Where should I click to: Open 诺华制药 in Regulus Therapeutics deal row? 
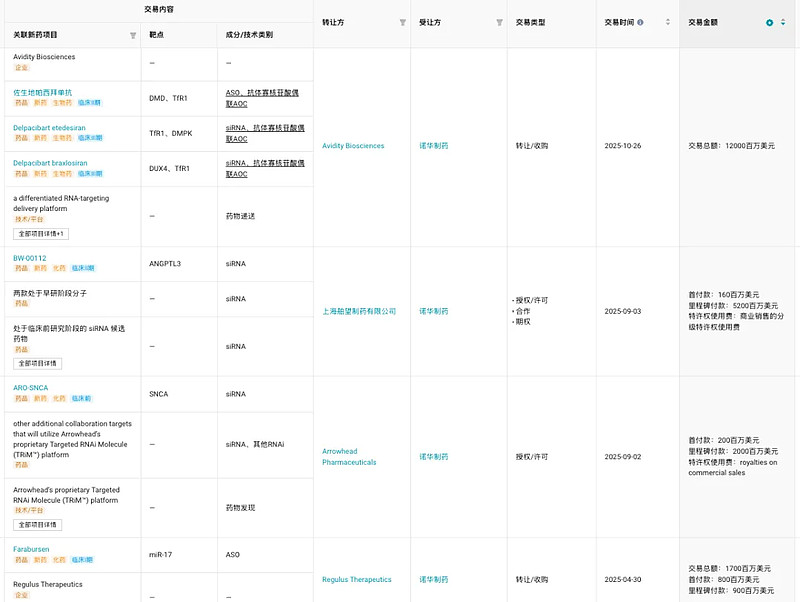(434, 580)
